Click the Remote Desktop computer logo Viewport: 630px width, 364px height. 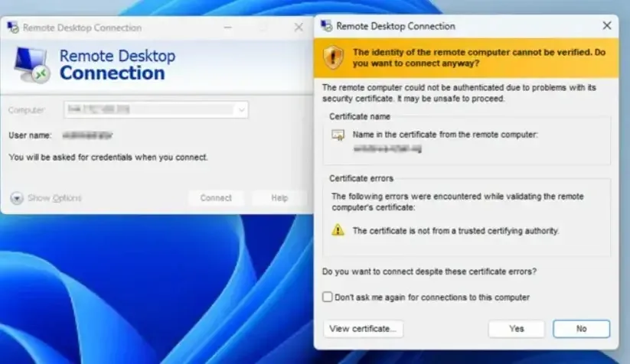[31, 64]
